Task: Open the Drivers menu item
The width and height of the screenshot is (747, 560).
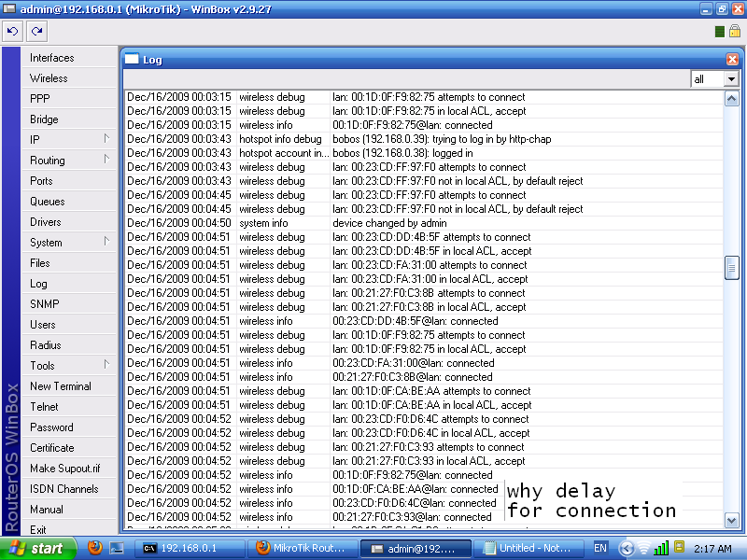Action: 69,222
